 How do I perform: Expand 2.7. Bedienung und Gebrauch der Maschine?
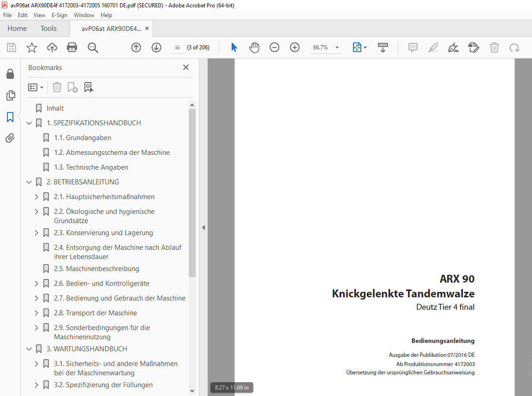36,298
